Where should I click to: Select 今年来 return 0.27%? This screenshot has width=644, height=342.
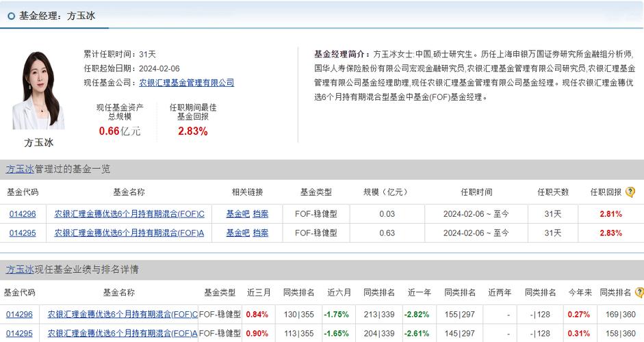579,315
